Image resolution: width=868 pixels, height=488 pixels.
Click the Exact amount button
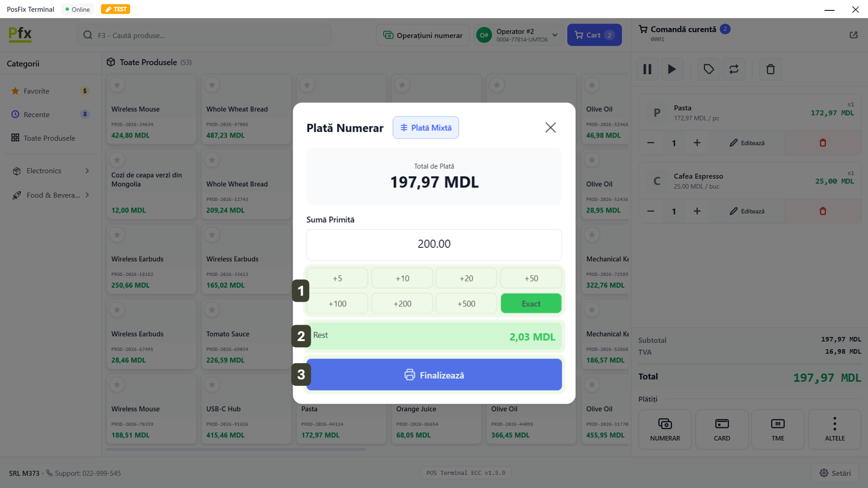(x=531, y=303)
